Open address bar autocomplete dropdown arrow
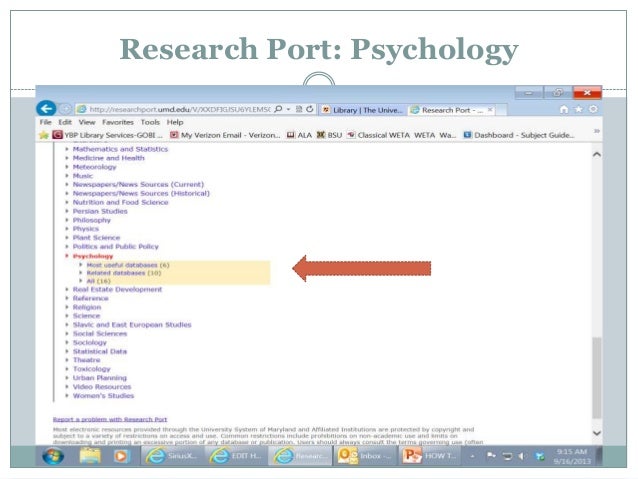638x479 pixels. click(x=288, y=109)
